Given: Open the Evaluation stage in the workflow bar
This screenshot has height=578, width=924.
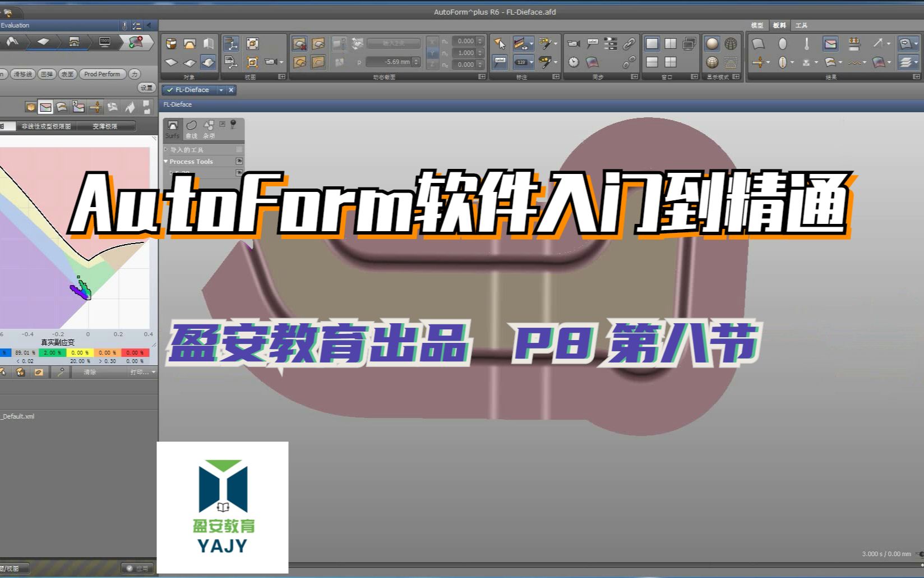Looking at the screenshot, I should tap(135, 42).
